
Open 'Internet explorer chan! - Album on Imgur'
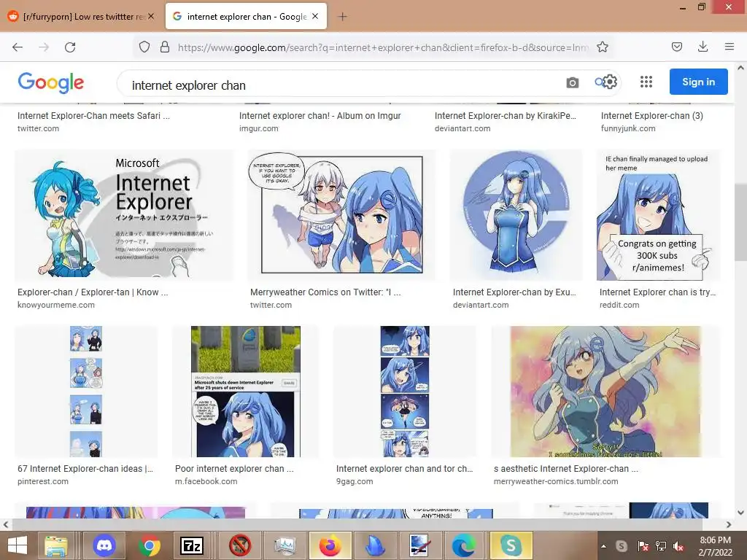320,116
